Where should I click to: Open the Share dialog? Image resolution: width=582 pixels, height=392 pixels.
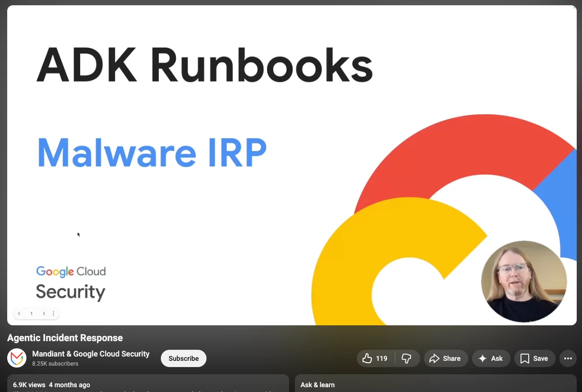tap(445, 358)
